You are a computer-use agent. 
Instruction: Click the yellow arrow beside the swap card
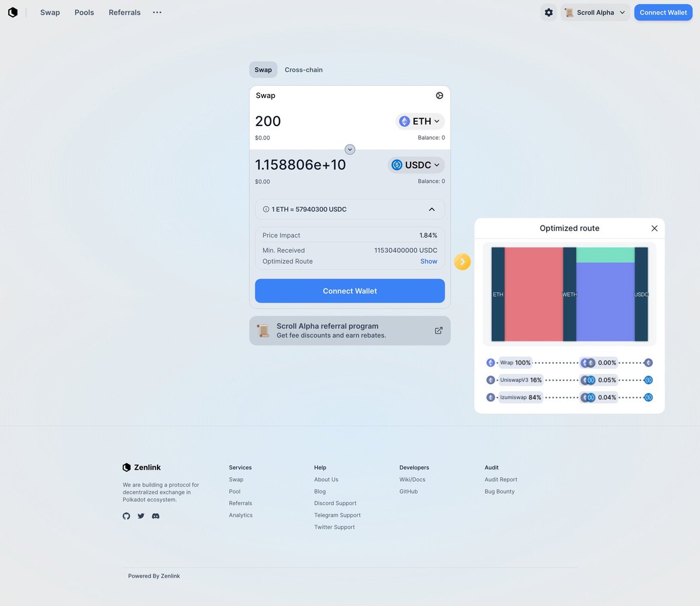coord(463,262)
